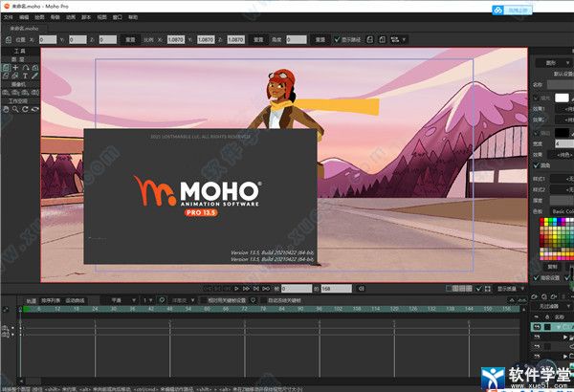Toggle the 高级设置 advanced checkbox
The width and height of the screenshot is (574, 392).
[x=537, y=278]
